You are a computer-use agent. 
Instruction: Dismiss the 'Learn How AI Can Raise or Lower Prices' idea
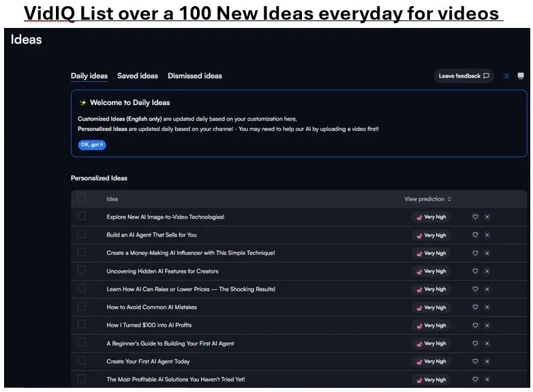click(487, 289)
